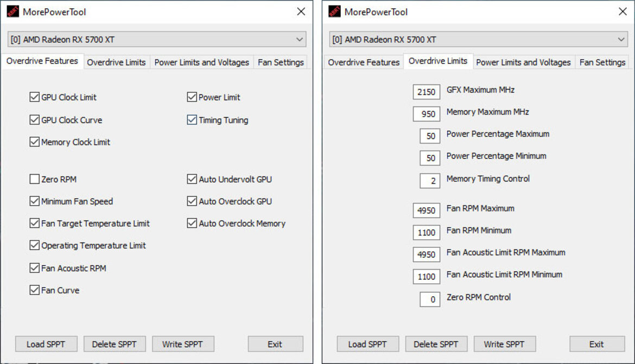Disable Auto Overclock Memory option
This screenshot has width=635, height=364.
click(x=192, y=223)
